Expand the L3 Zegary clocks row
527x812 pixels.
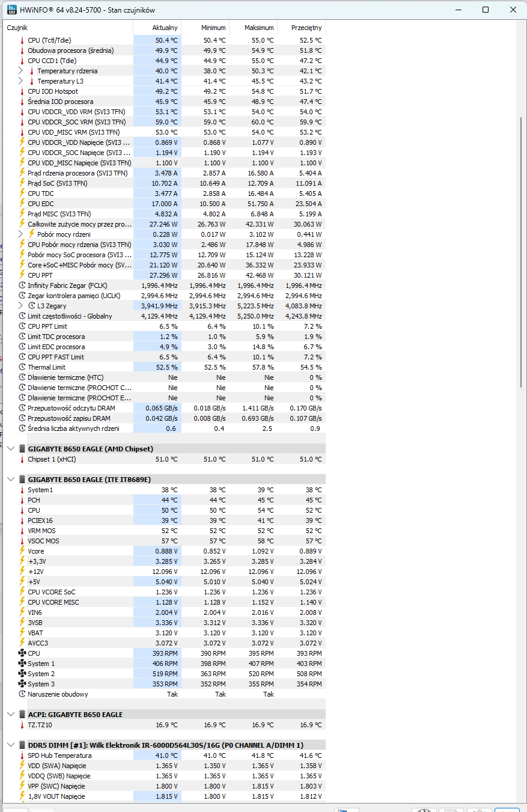click(21, 306)
